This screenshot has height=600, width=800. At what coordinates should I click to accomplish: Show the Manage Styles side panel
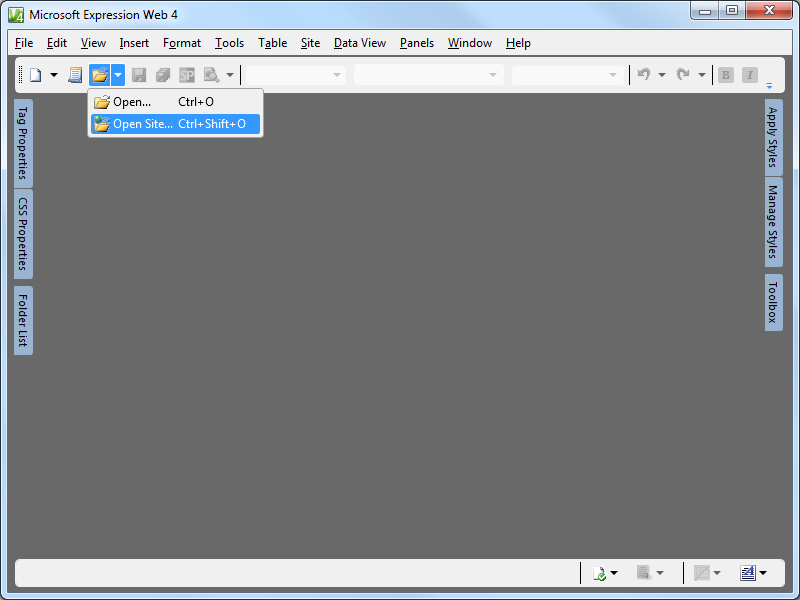point(773,221)
